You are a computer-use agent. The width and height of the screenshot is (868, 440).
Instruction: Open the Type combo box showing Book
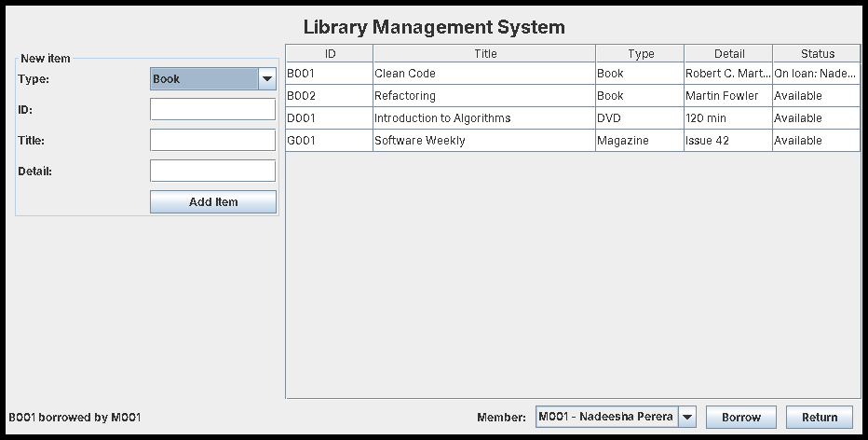click(213, 78)
